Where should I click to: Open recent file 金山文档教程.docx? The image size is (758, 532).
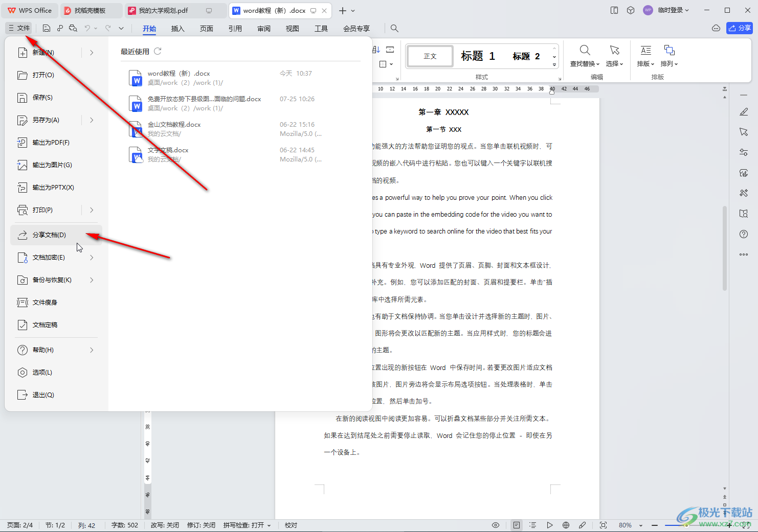point(240,129)
